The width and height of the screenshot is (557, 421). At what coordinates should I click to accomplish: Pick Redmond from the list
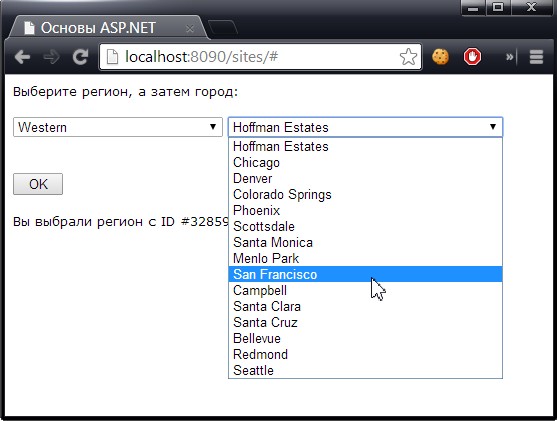(365, 354)
